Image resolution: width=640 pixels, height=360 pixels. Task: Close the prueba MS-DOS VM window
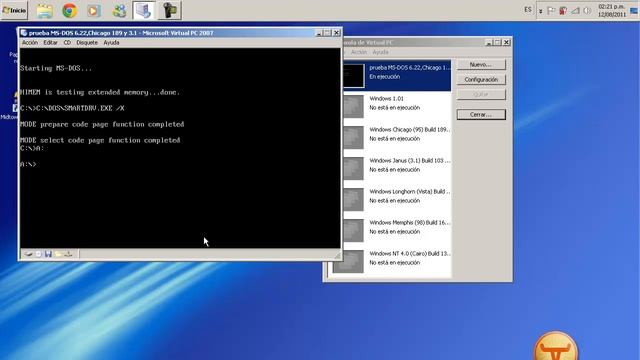(x=336, y=33)
